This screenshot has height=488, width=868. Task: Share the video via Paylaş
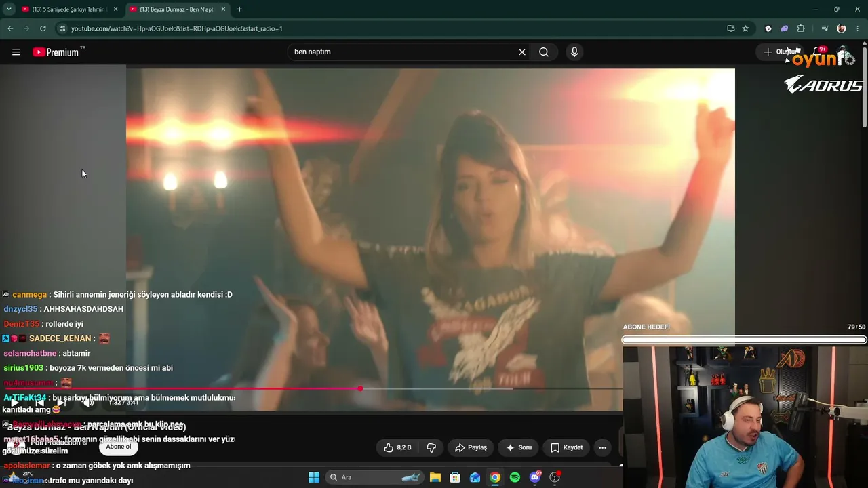pos(471,448)
